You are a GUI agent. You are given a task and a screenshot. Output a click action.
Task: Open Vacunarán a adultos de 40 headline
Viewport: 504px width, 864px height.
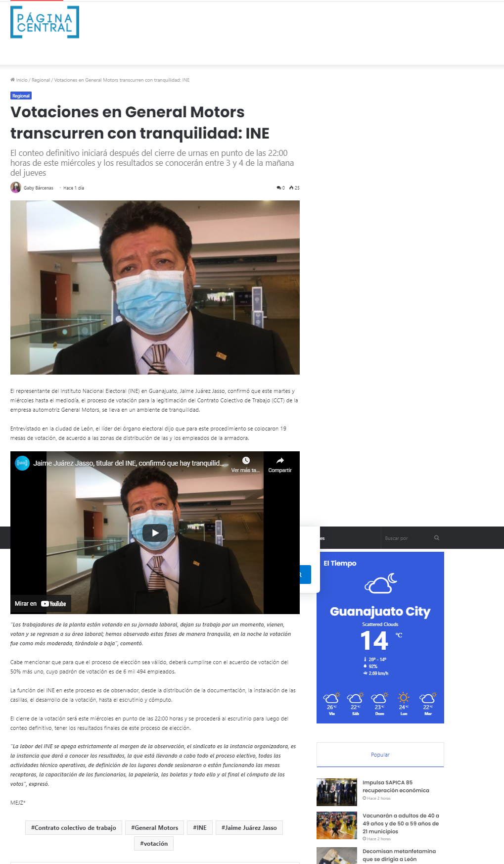pos(401,823)
